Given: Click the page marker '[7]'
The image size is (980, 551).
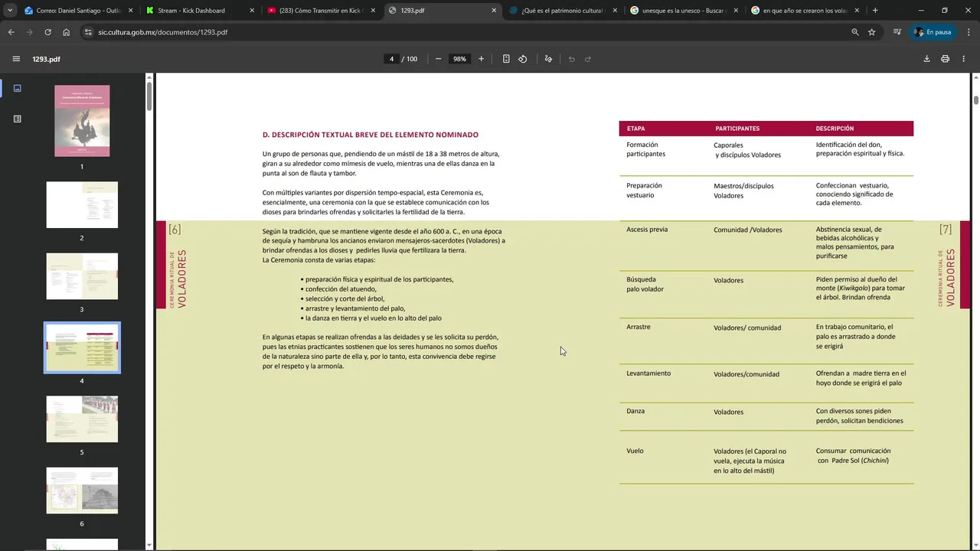Looking at the screenshot, I should coord(946,230).
